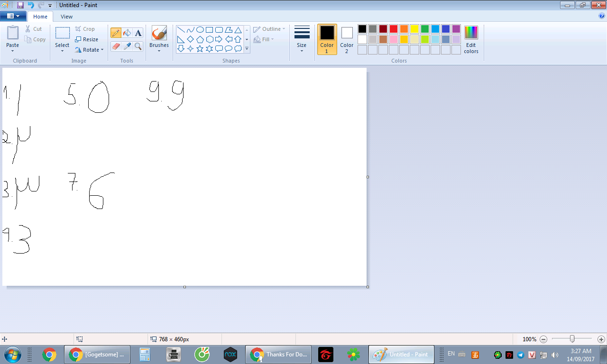Switch to the Home tab
Image resolution: width=607 pixels, height=364 pixels.
point(40,17)
